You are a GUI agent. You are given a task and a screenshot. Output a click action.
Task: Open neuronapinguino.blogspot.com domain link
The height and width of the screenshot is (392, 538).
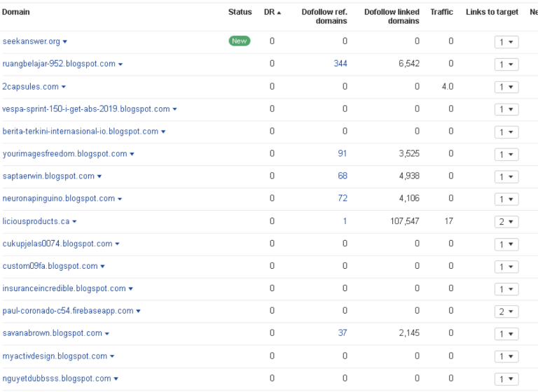tap(58, 198)
